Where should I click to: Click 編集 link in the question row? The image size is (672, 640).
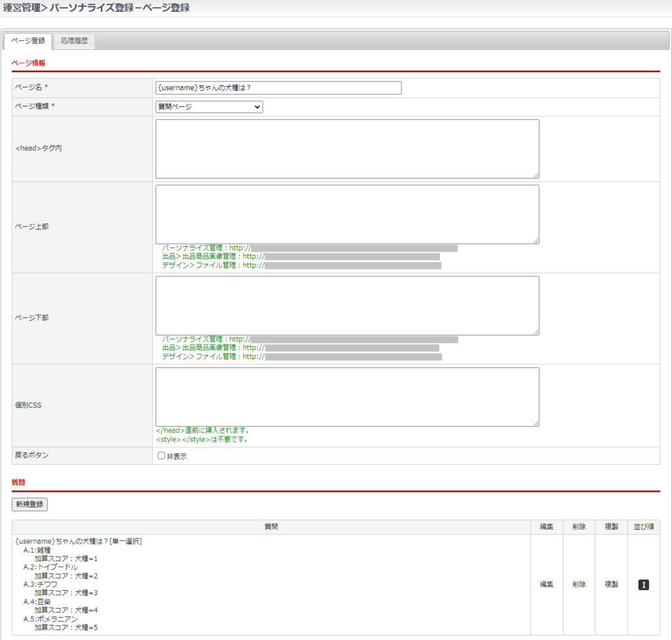click(x=547, y=584)
